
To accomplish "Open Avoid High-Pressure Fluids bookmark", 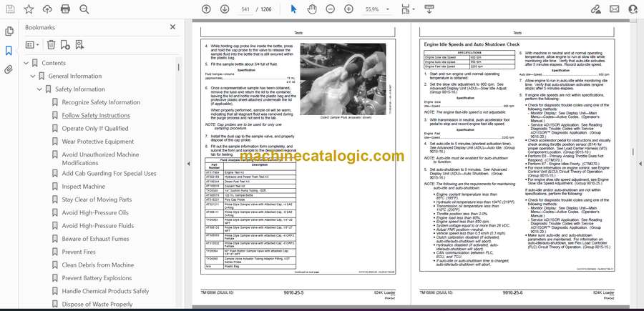I will (98, 226).
